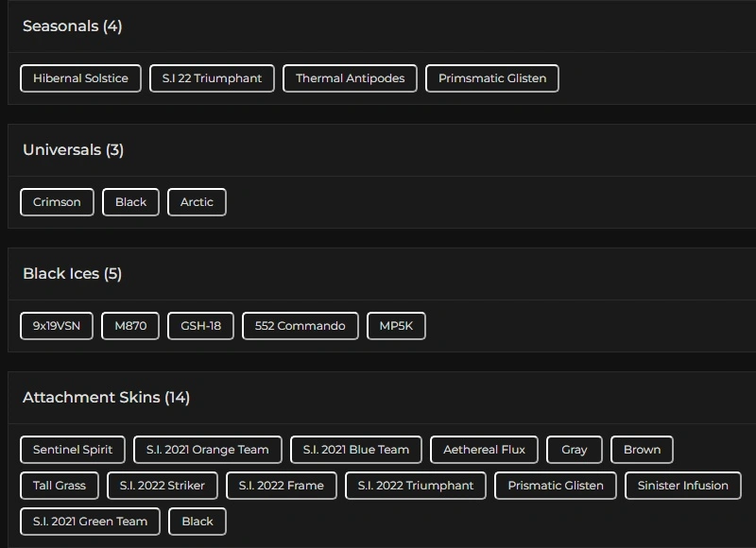
Task: Choose the Crimson universal skin
Action: 57,202
